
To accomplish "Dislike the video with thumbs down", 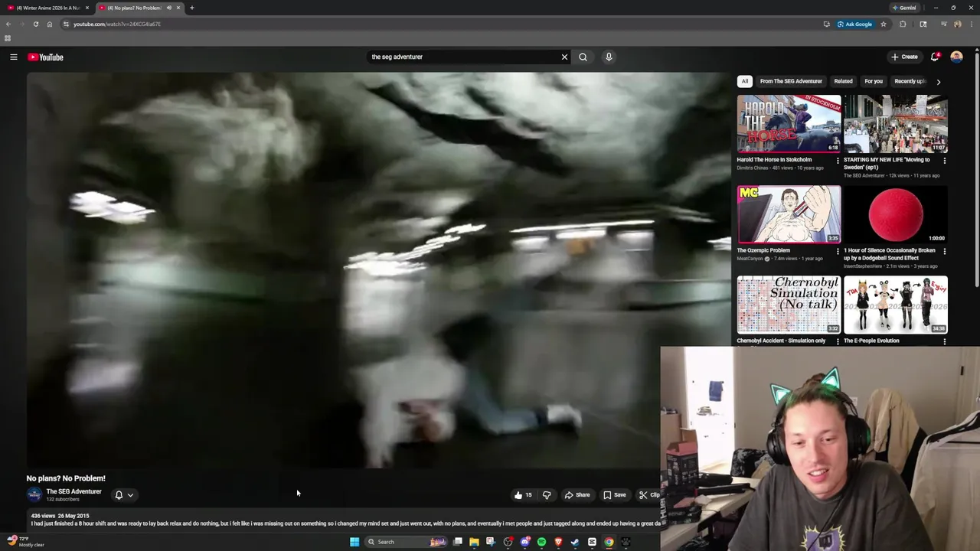I will click(x=547, y=495).
